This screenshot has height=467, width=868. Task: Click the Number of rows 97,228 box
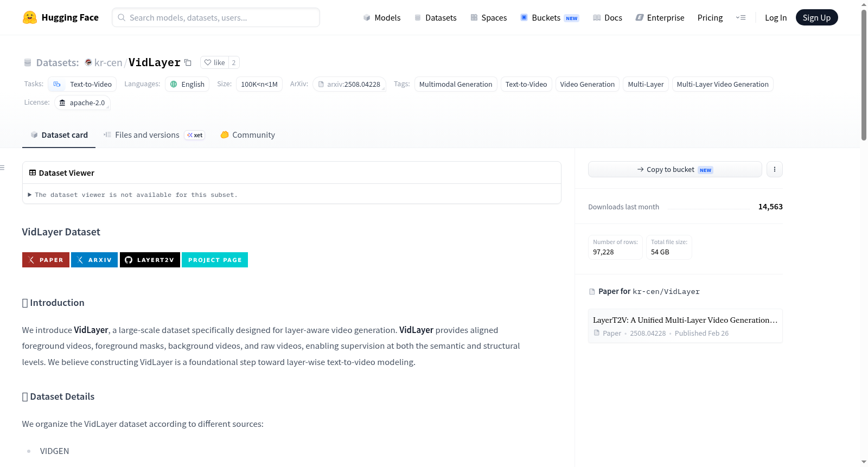pos(615,247)
